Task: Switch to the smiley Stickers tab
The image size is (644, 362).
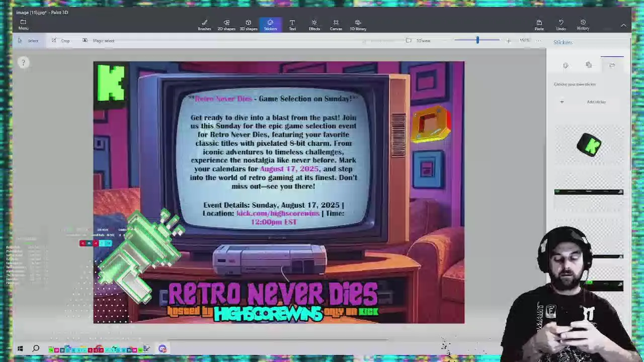Action: (566, 65)
